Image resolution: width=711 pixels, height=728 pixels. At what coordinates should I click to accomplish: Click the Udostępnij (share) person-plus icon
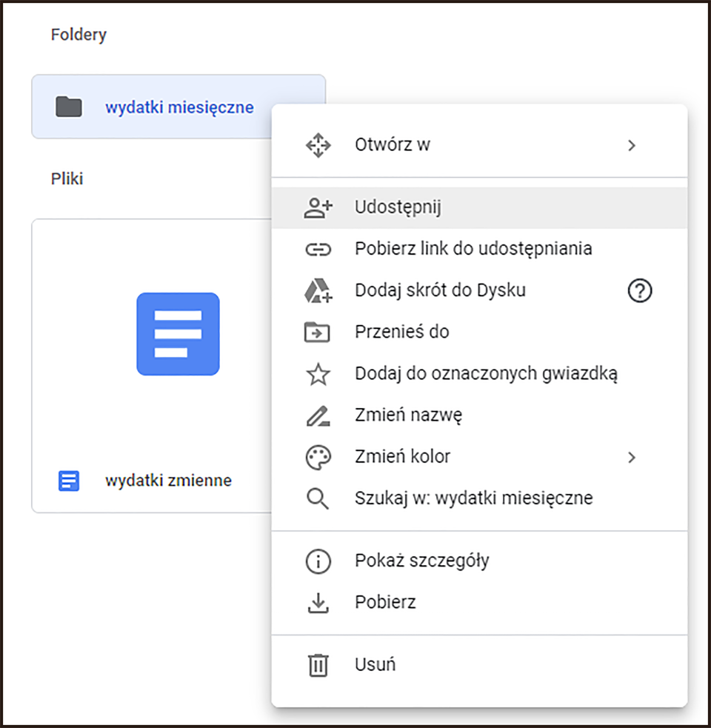point(318,207)
